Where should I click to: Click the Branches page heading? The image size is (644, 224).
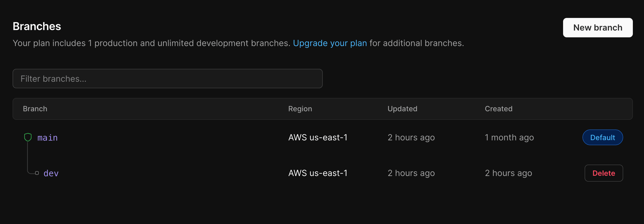click(x=37, y=26)
